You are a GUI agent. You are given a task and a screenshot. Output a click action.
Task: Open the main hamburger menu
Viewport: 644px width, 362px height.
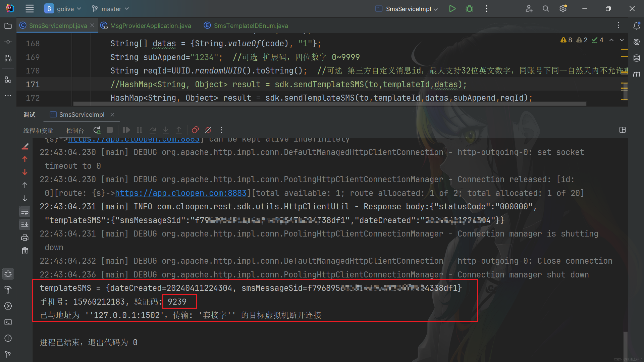coord(30,9)
